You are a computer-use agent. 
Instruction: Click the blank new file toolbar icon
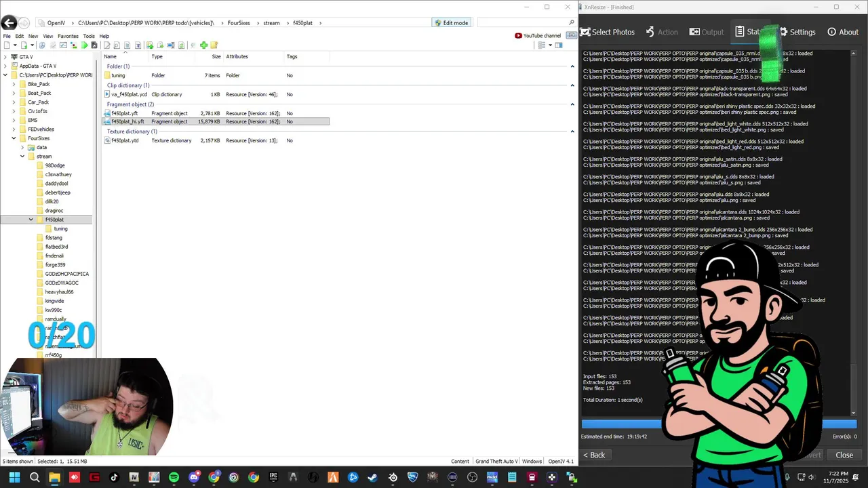[6, 45]
